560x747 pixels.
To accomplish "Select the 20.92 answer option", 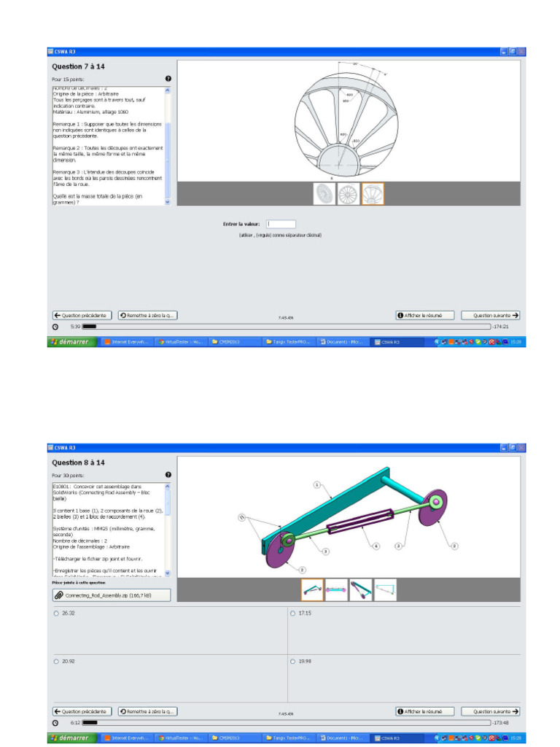I will click(x=56, y=662).
